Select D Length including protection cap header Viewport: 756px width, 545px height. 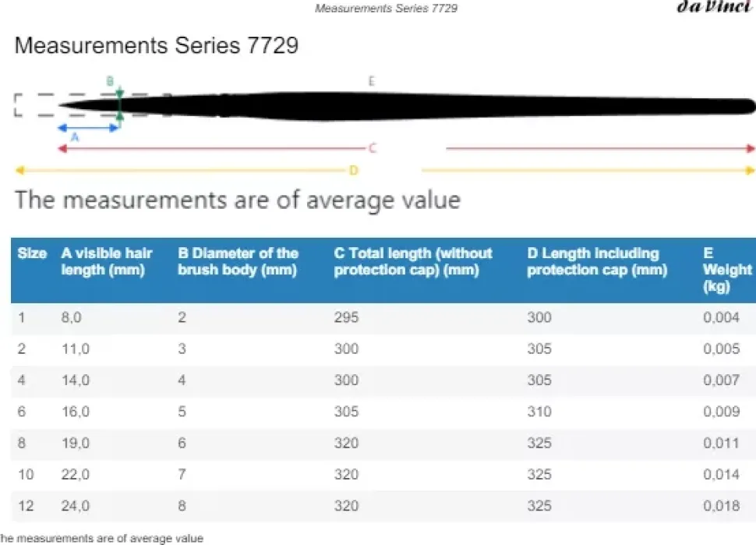point(597,261)
